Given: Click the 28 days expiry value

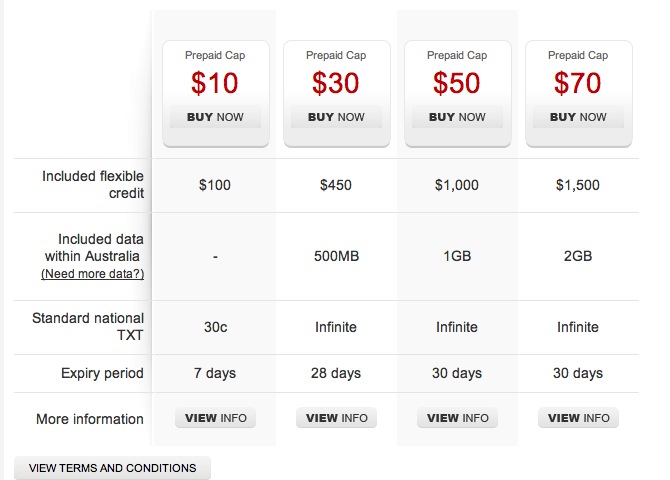Looking at the screenshot, I should pyautogui.click(x=336, y=373).
